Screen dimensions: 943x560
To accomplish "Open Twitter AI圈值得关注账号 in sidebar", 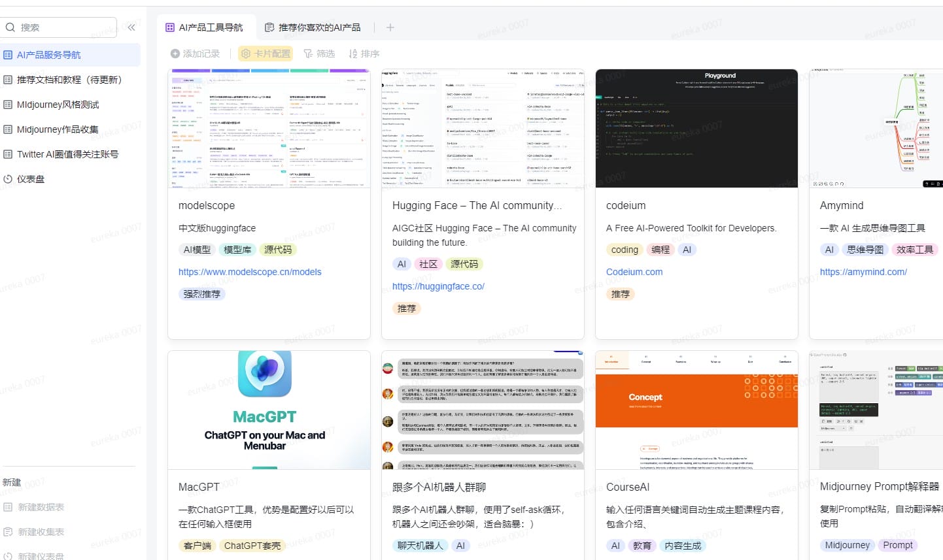I will (x=70, y=154).
